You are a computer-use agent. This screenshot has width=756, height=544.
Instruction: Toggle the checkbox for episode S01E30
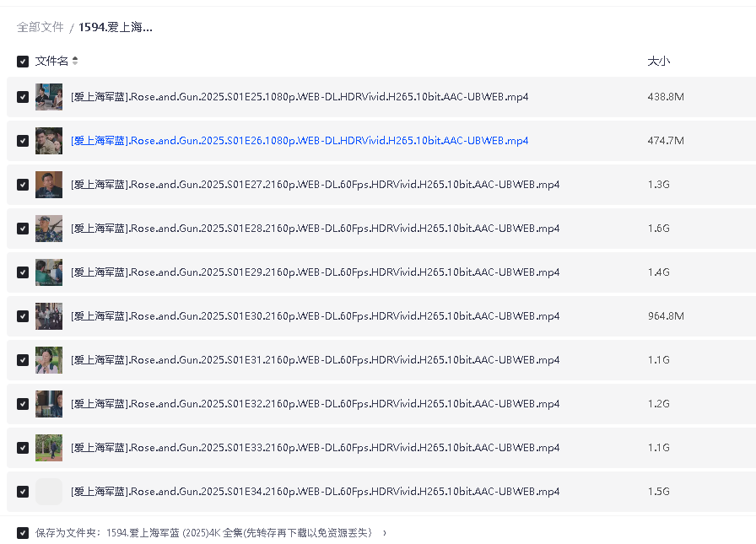[22, 315]
